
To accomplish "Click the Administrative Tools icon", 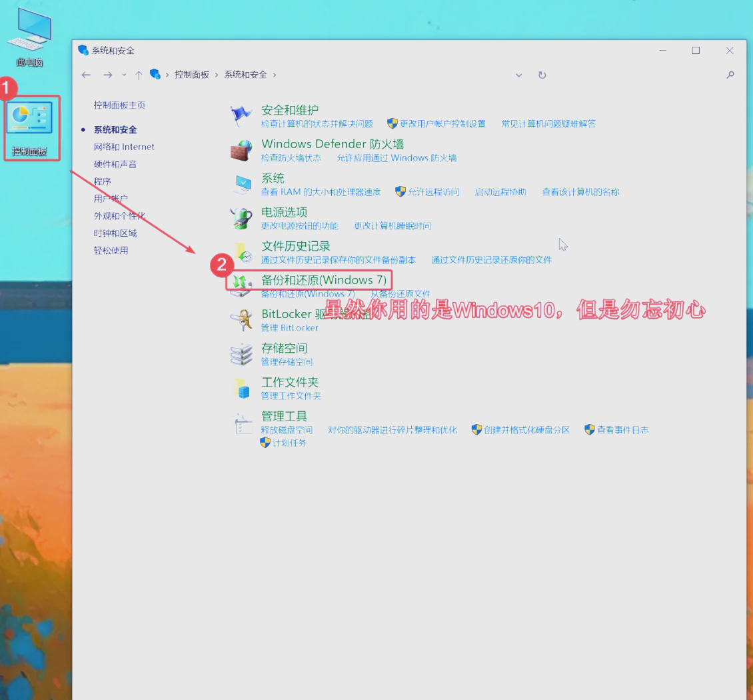I will coord(241,423).
